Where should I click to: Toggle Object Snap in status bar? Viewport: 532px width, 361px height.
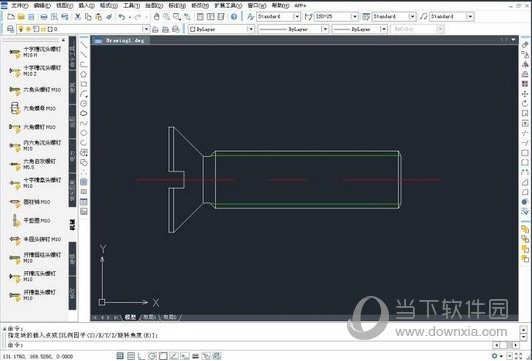pos(163,356)
